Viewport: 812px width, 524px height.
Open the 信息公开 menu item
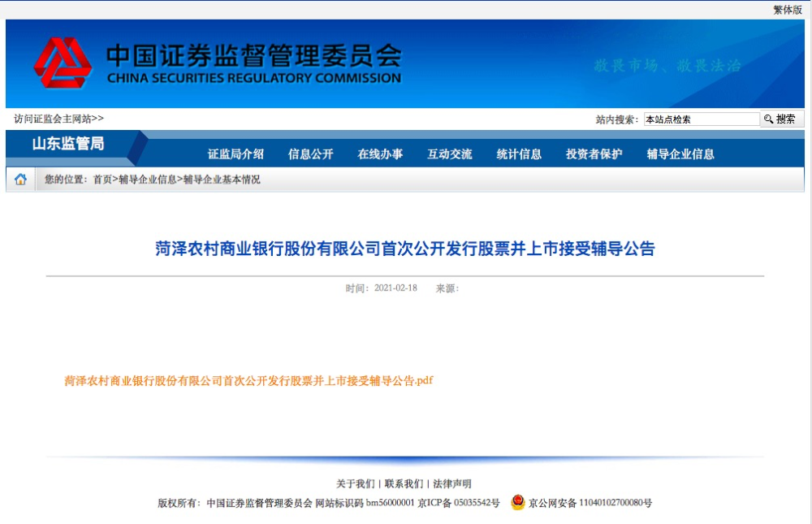311,154
